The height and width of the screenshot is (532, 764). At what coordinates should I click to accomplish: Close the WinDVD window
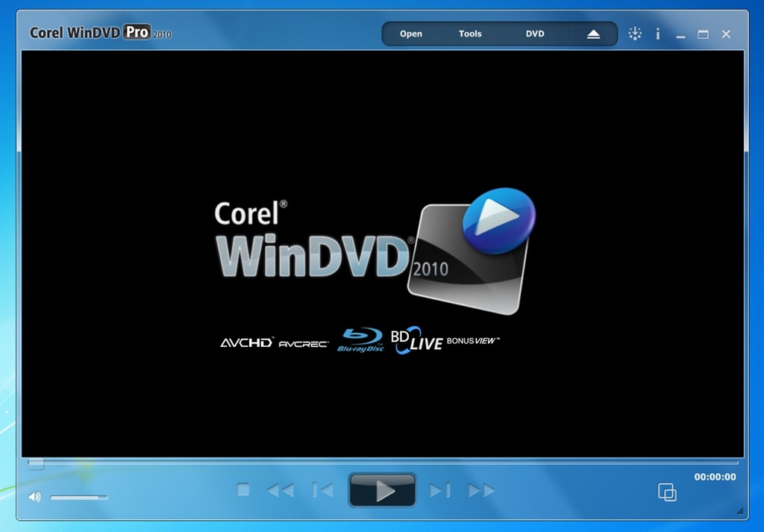(x=726, y=34)
